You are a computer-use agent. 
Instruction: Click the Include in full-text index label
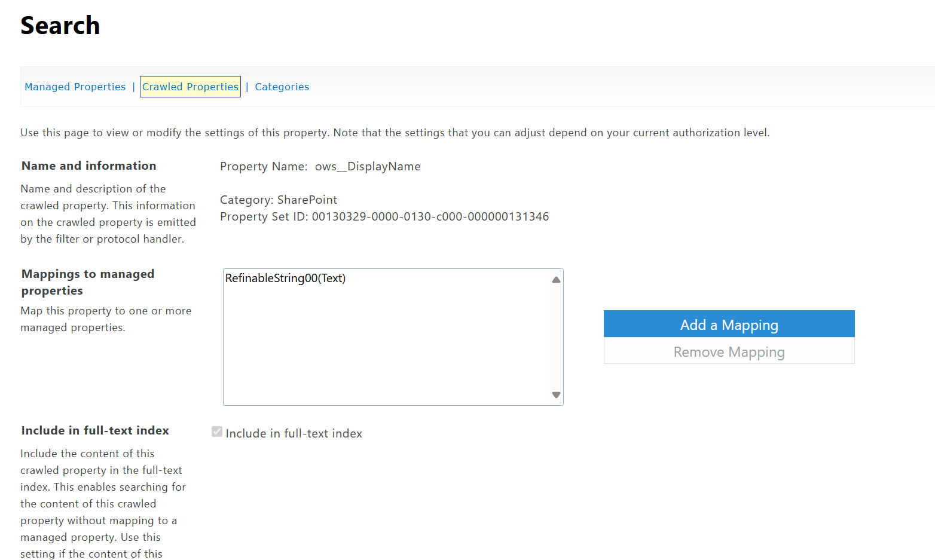294,433
